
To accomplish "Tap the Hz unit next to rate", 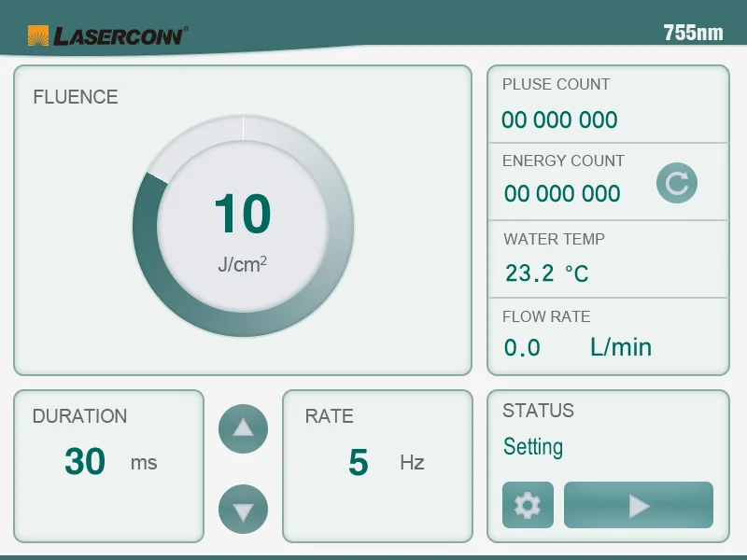I will [412, 462].
